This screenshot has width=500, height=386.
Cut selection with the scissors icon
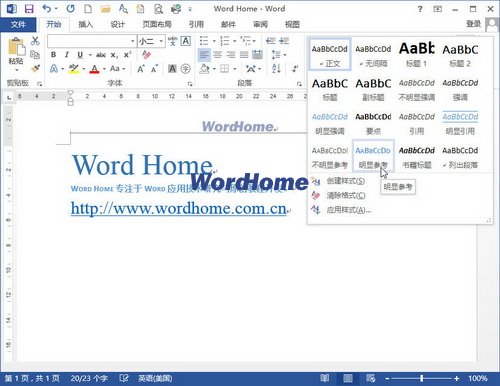coord(35,41)
